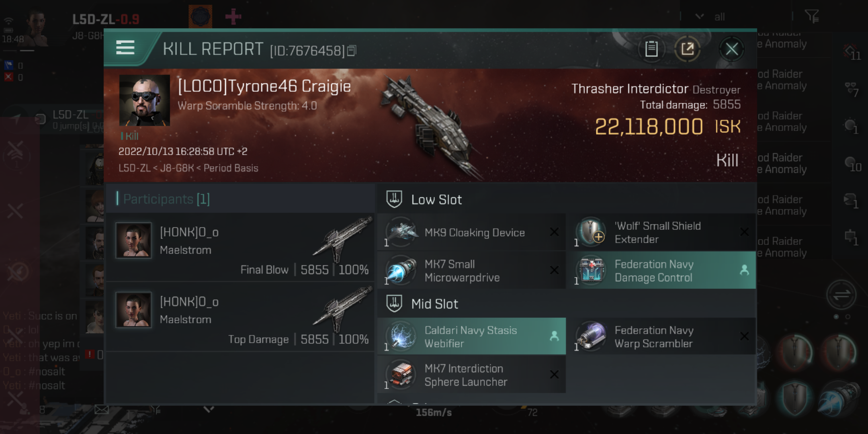Image resolution: width=868 pixels, height=434 pixels.
Task: Click the Kill Report clipboard copy icon
Action: (x=651, y=49)
